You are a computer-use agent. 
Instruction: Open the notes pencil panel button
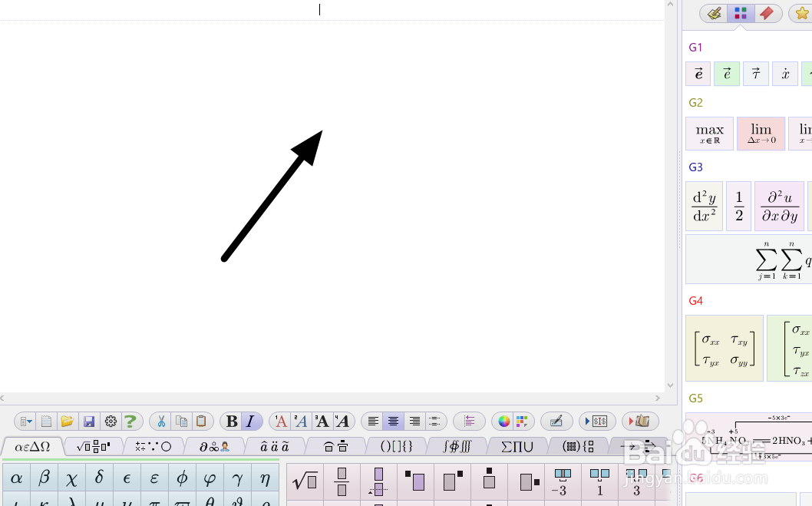pos(714,14)
